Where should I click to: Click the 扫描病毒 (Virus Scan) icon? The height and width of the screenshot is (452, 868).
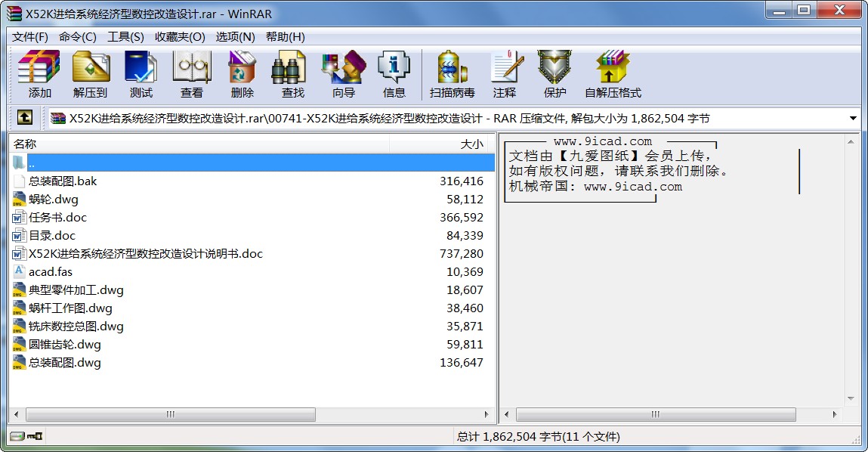click(x=453, y=67)
